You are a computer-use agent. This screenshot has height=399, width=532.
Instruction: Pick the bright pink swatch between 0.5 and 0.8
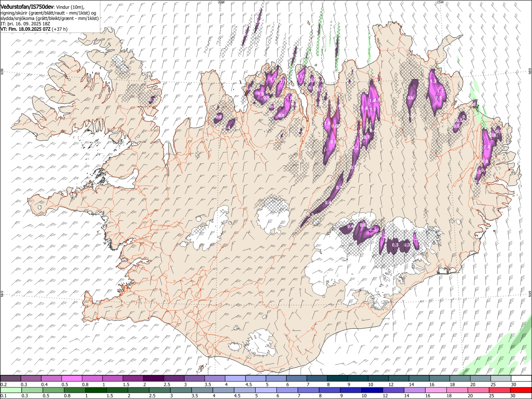(x=72, y=378)
